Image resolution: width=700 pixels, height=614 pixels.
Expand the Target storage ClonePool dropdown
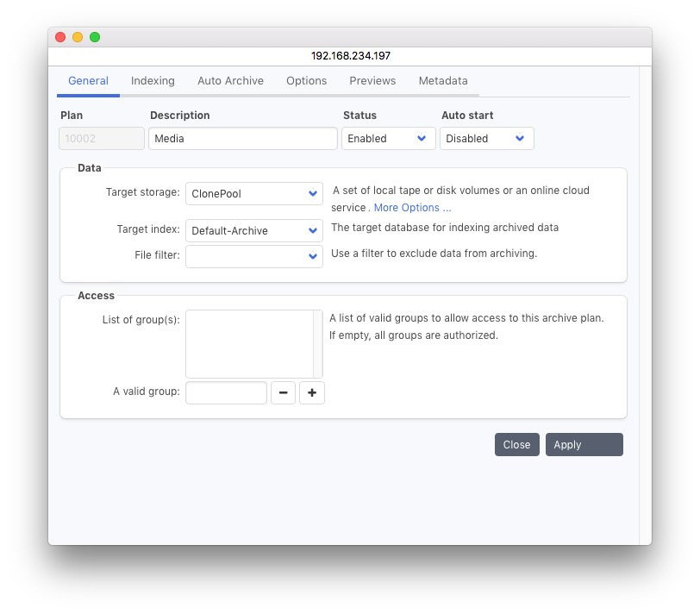coord(253,194)
